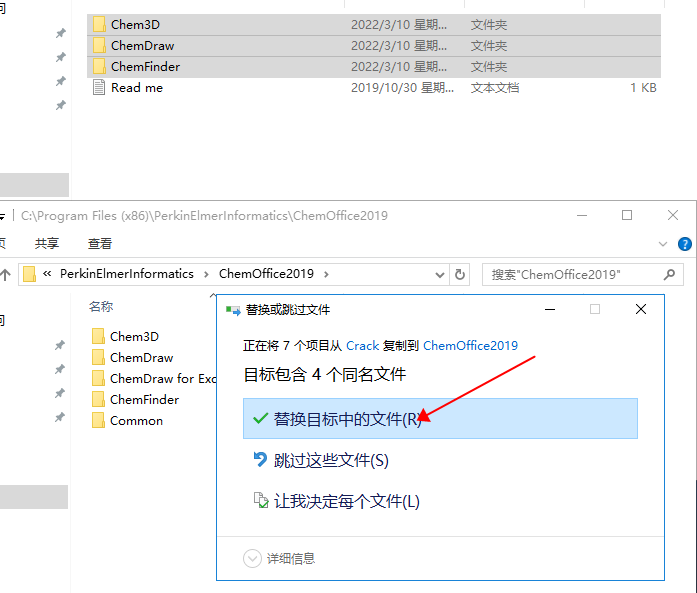Click the ChemDraw for Excel folder
The image size is (697, 593).
154,378
